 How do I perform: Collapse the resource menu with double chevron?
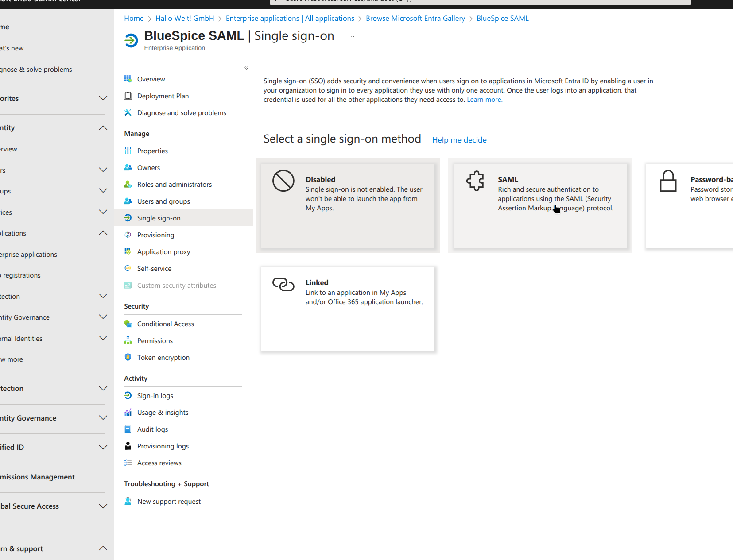[x=247, y=68]
